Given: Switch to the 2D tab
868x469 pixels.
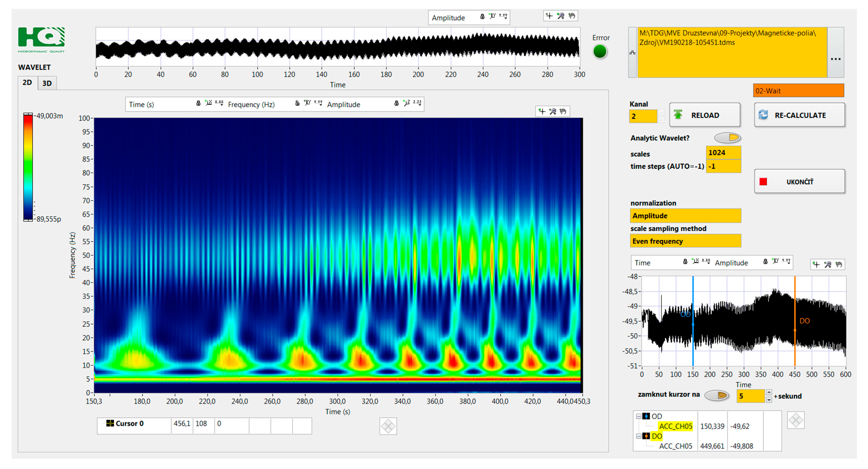Looking at the screenshot, I should coord(27,83).
